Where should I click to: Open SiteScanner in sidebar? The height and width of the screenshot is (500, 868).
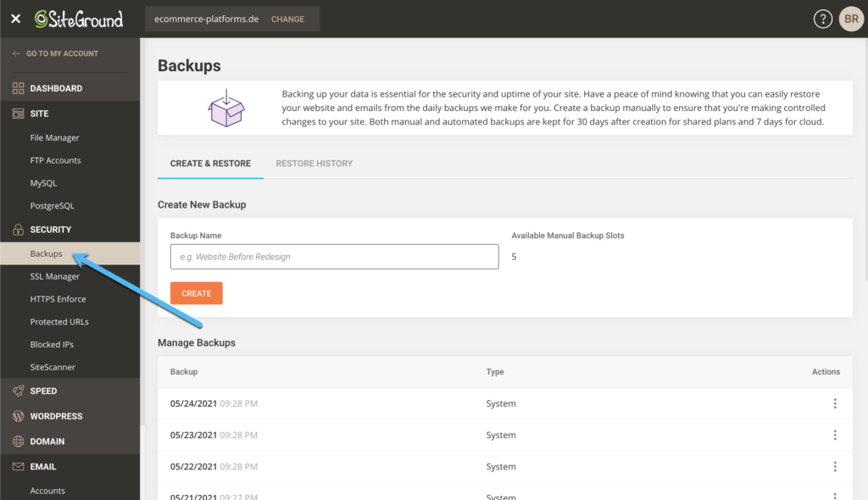(x=53, y=367)
